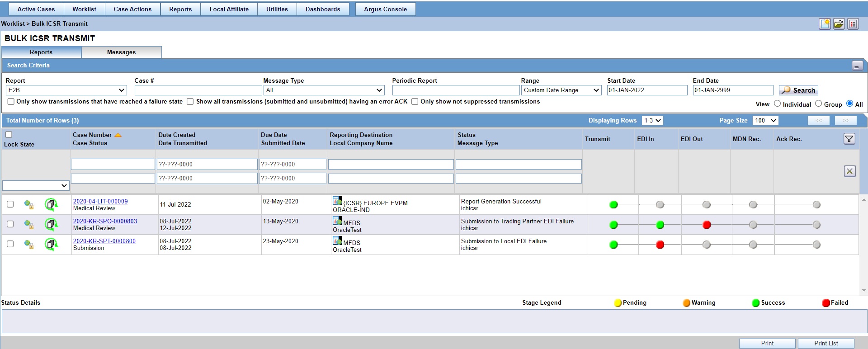This screenshot has width=868, height=349.
Task: Click the red list icon in the top right
Action: [x=853, y=24]
